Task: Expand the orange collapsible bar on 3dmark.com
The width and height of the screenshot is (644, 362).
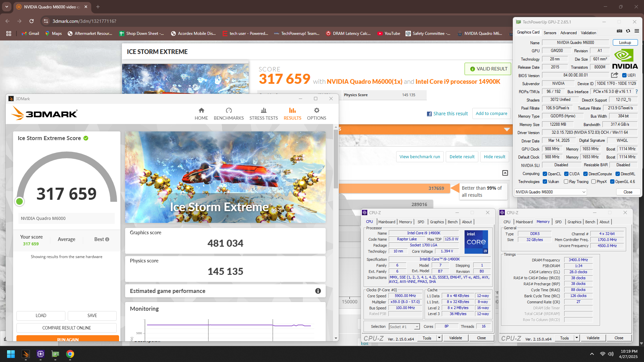Action: tap(506, 129)
